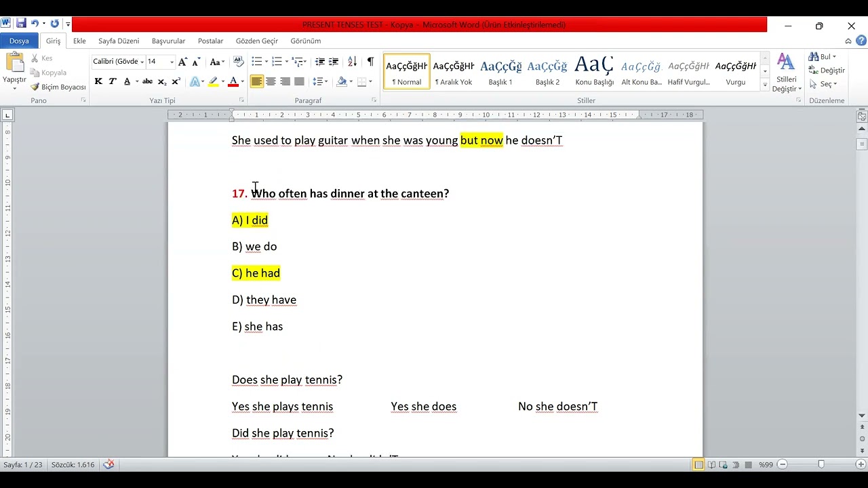Toggle italic (T) formatting
Viewport: 868px width, 488px height.
coord(113,81)
